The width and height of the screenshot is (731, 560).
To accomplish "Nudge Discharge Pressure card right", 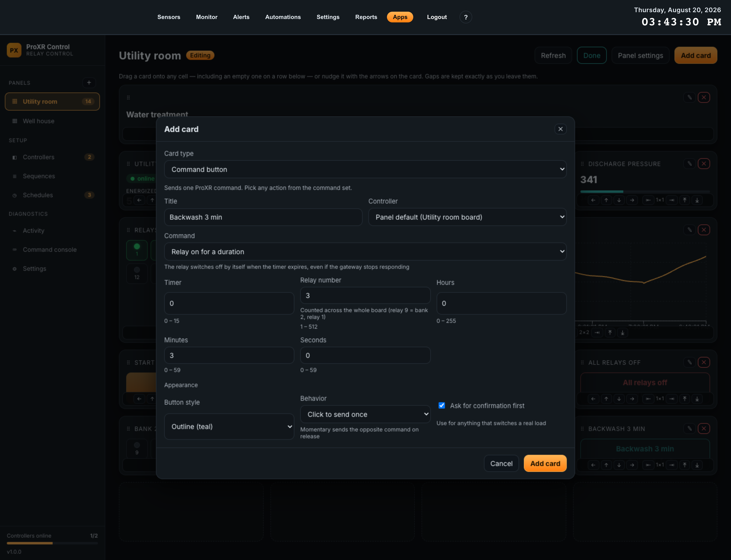I will click(632, 200).
